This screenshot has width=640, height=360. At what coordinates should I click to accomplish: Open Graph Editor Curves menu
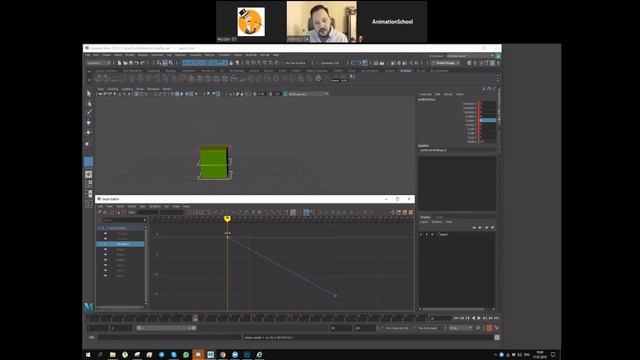131,207
